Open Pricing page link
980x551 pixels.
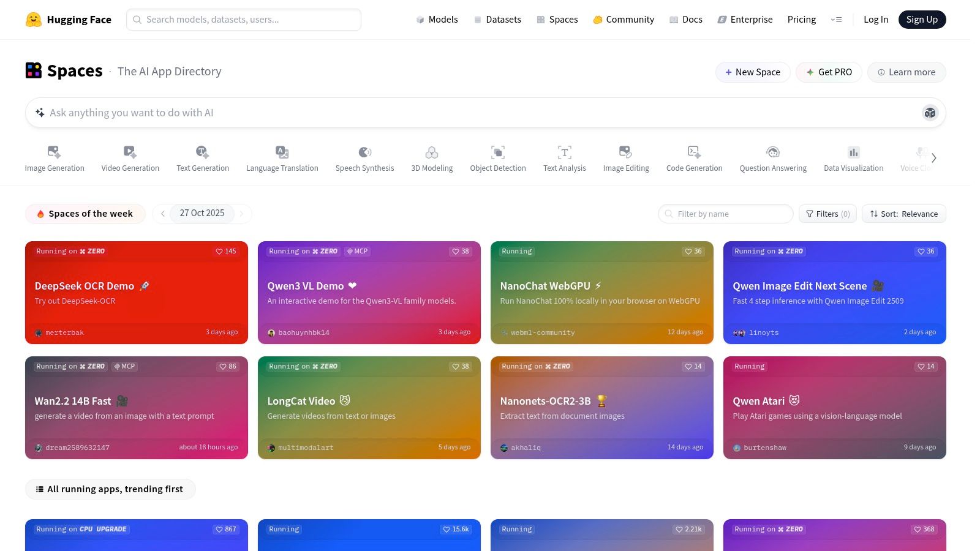click(x=802, y=20)
